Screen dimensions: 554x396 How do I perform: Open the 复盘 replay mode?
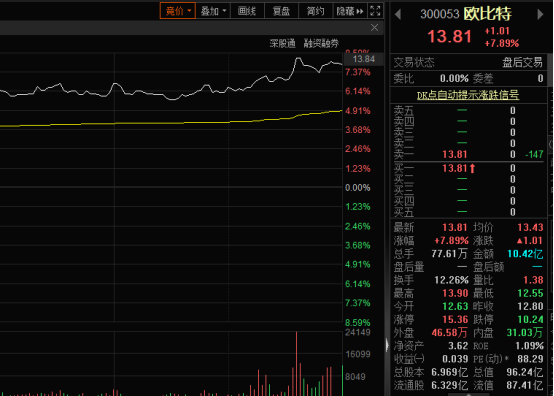pyautogui.click(x=281, y=11)
